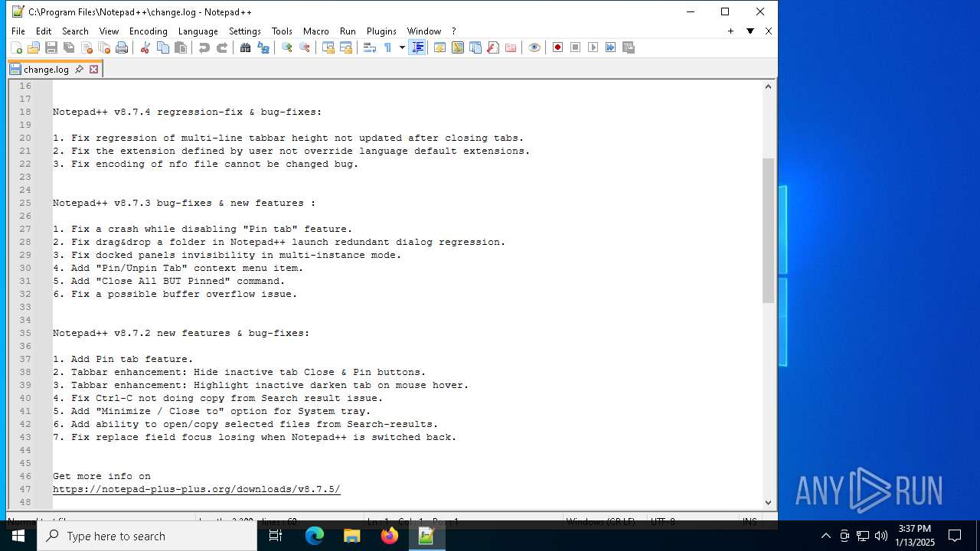Toggle Word Wrap toolbar icon
This screenshot has width=980, height=551.
[x=369, y=47]
